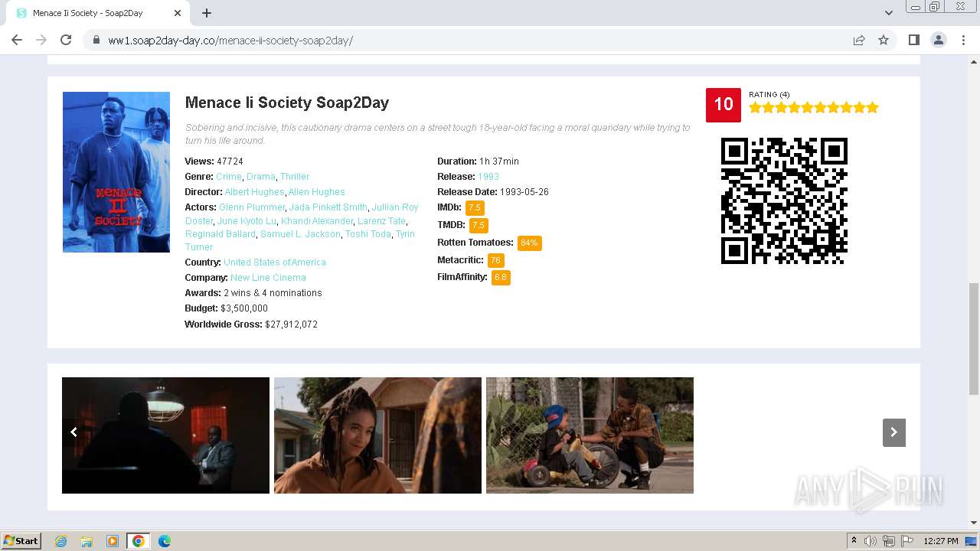Open actor June Kyoto Lu link
This screenshot has width=980, height=551.
coord(247,221)
